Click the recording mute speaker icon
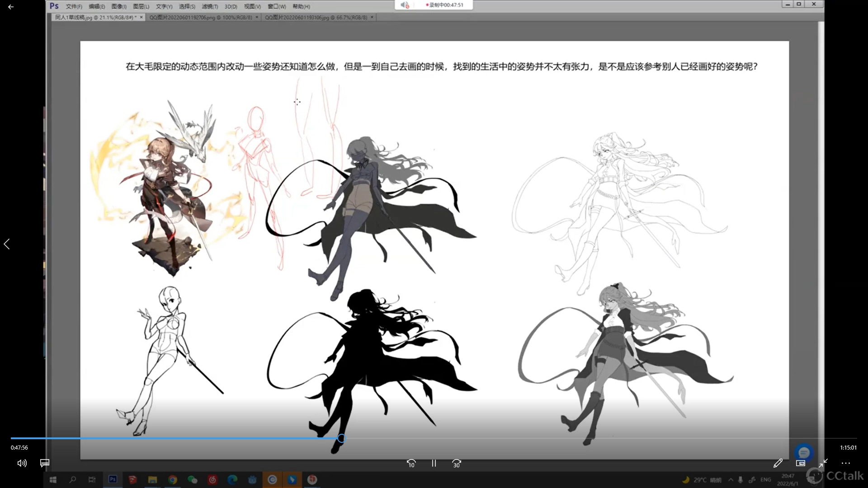 point(404,5)
